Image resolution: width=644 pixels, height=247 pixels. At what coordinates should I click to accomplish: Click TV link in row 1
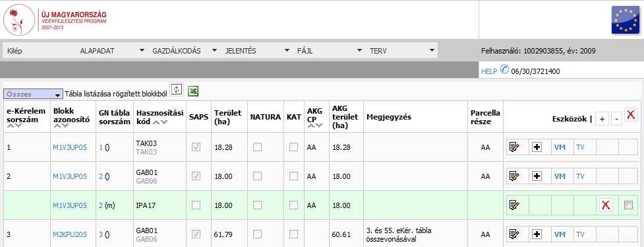click(580, 147)
